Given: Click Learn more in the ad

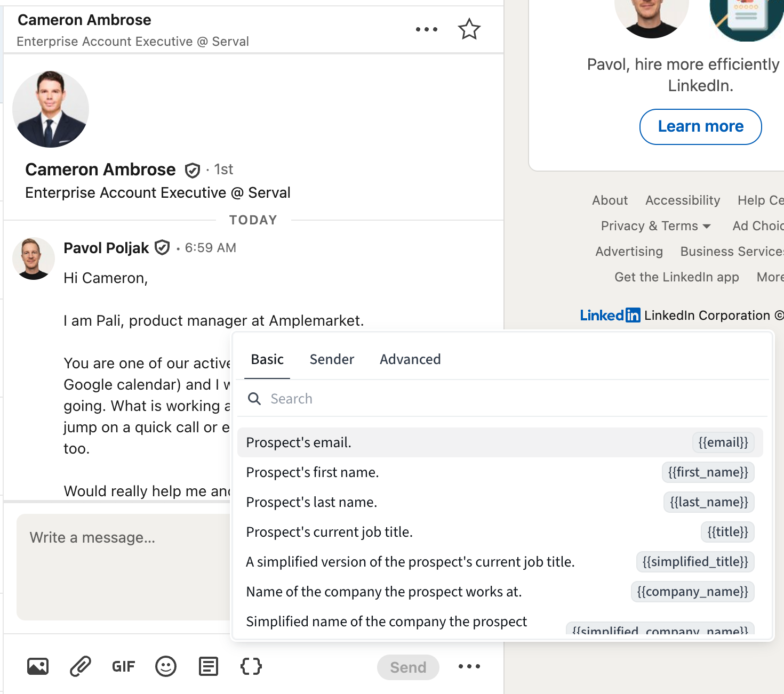Looking at the screenshot, I should (701, 127).
